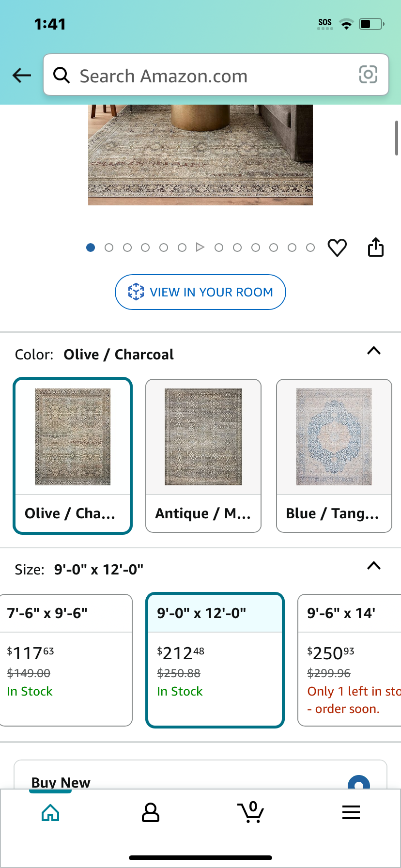
Task: Open the account profile icon
Action: pos(151,813)
